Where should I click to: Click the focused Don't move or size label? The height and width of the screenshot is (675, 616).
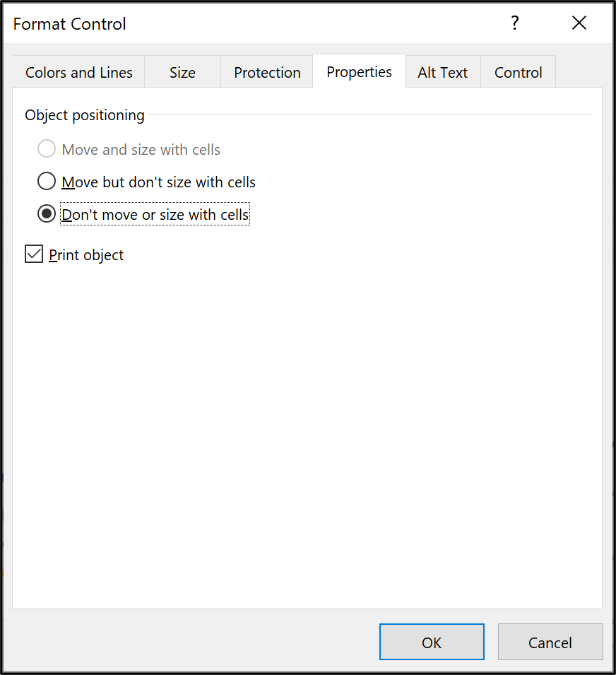tap(154, 213)
